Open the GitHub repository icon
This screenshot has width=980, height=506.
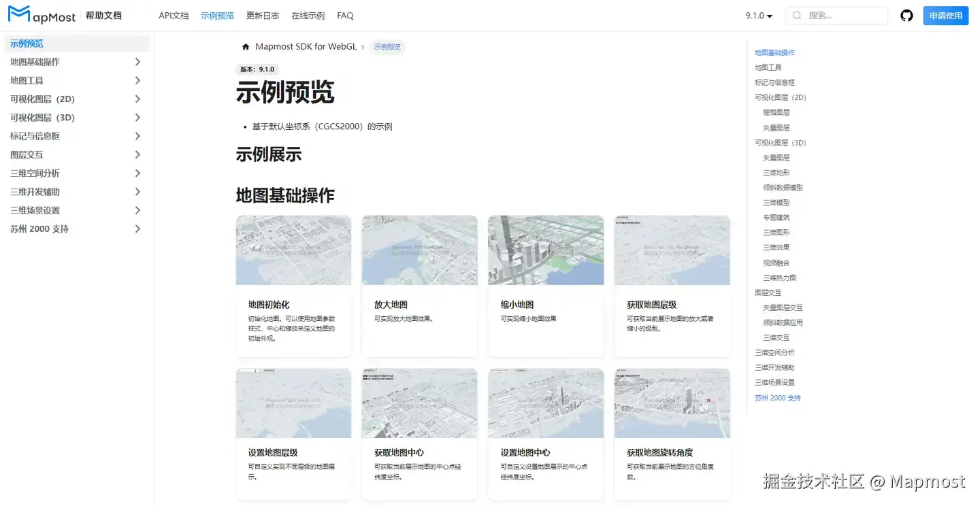(906, 16)
